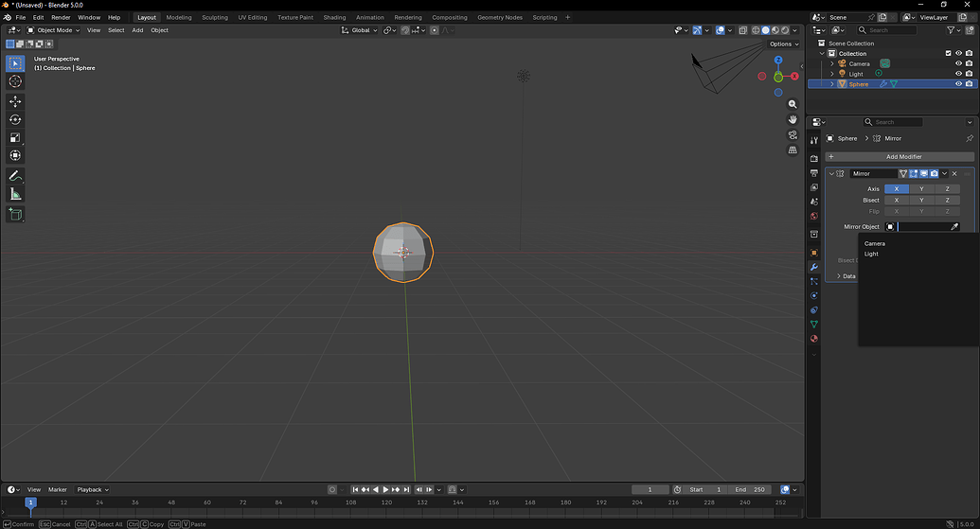Open the Global transform orientation dropdown
Screen dimensions: 980x529
(360, 30)
